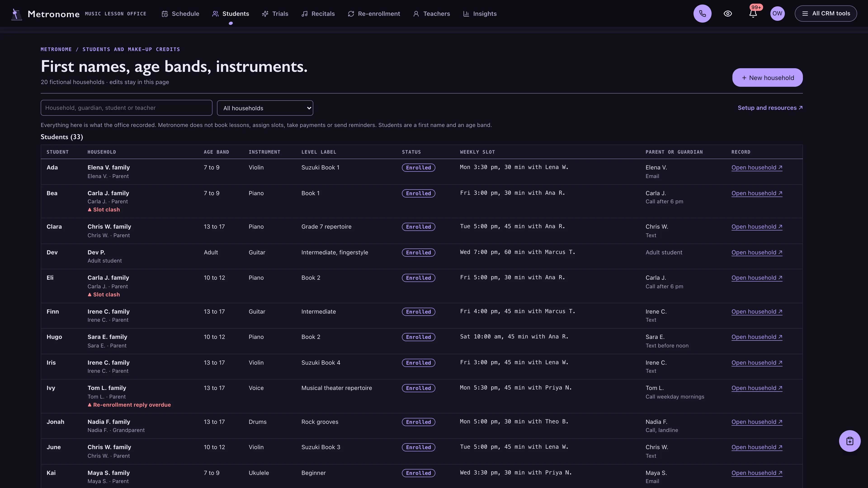Click the New household button

pyautogui.click(x=767, y=78)
